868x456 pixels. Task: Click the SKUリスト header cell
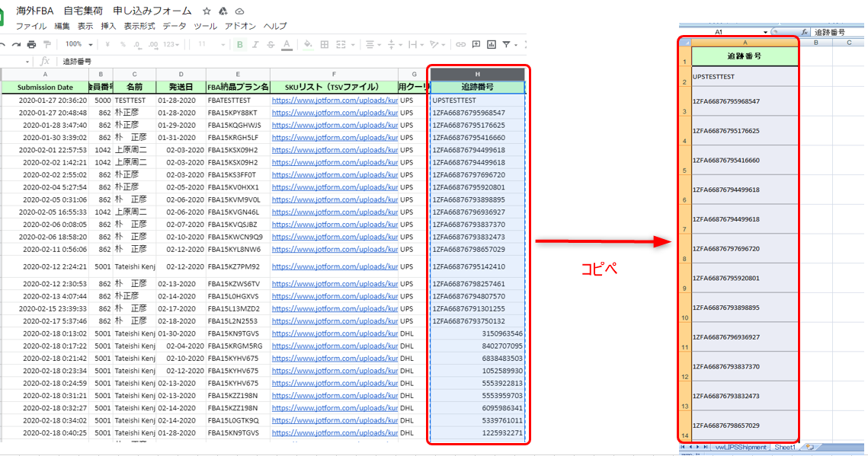point(334,88)
